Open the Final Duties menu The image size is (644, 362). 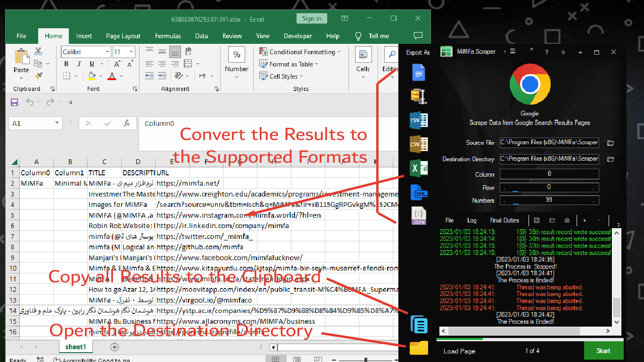coord(504,220)
